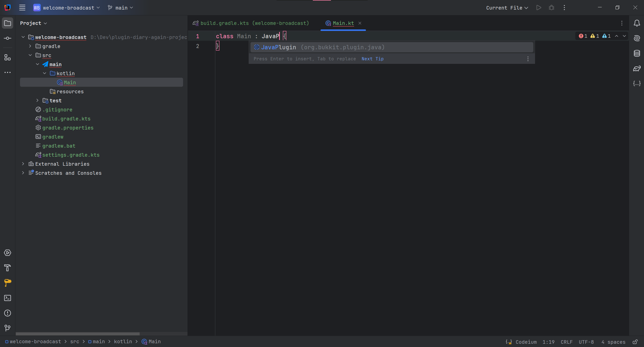Viewport: 644px width, 347px height.
Task: Open the Structure tool window
Action: point(7,57)
